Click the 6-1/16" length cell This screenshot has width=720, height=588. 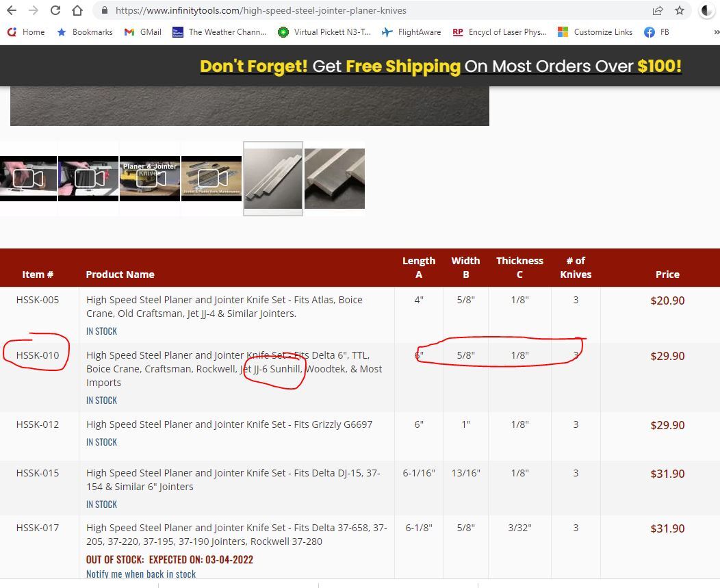pyautogui.click(x=419, y=473)
